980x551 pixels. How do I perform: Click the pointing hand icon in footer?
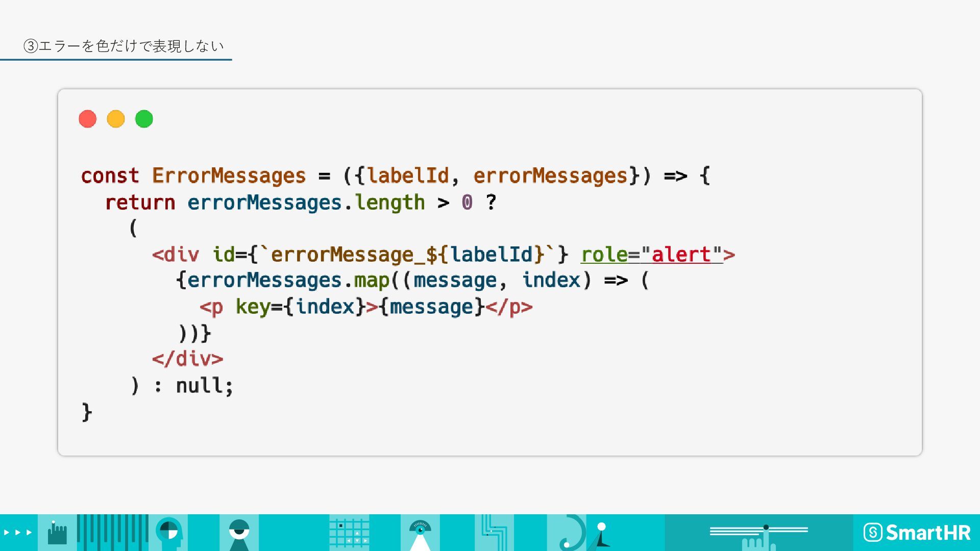point(57,533)
